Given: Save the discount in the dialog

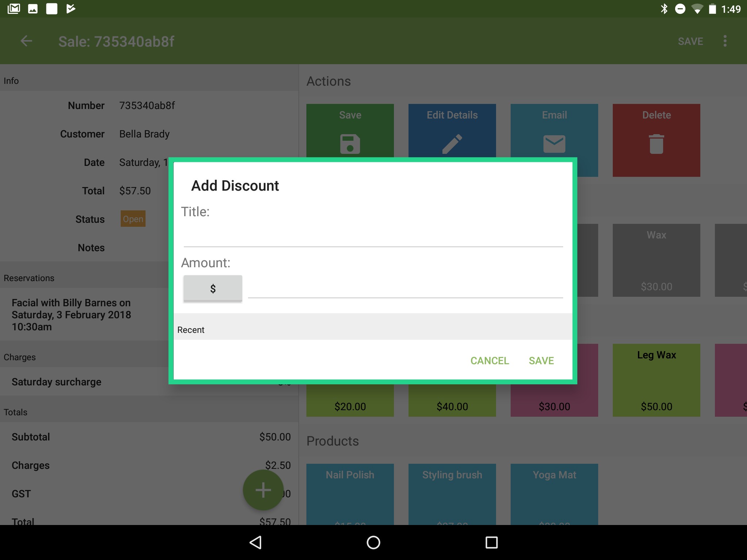Looking at the screenshot, I should click(x=541, y=361).
